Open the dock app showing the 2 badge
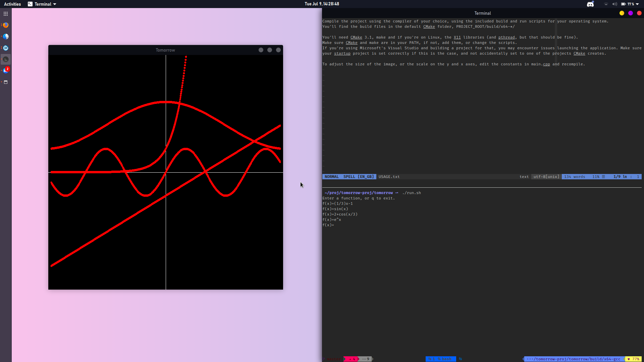Image resolution: width=644 pixels, height=362 pixels. pyautogui.click(x=6, y=70)
